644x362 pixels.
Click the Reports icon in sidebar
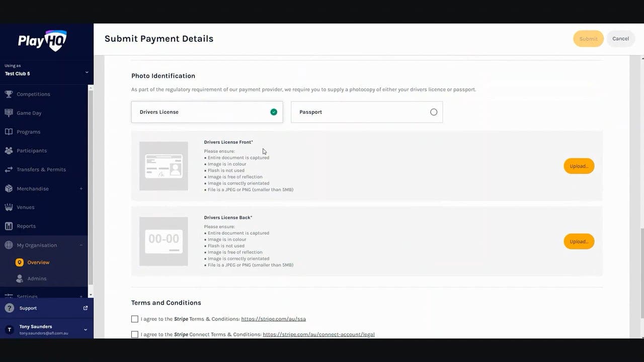pos(9,226)
